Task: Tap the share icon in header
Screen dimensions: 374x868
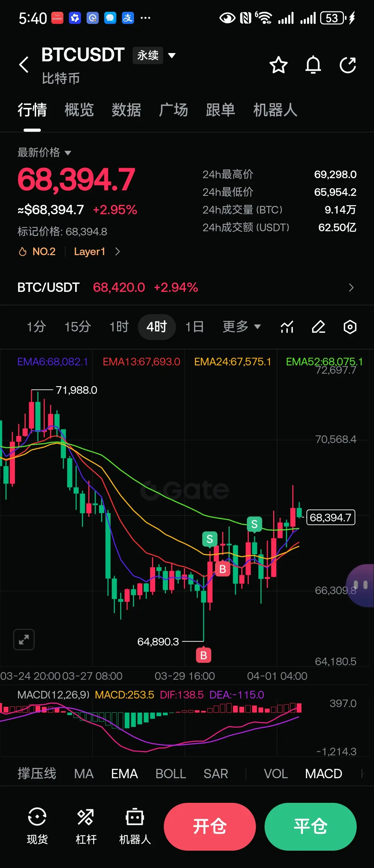Action: [x=348, y=65]
